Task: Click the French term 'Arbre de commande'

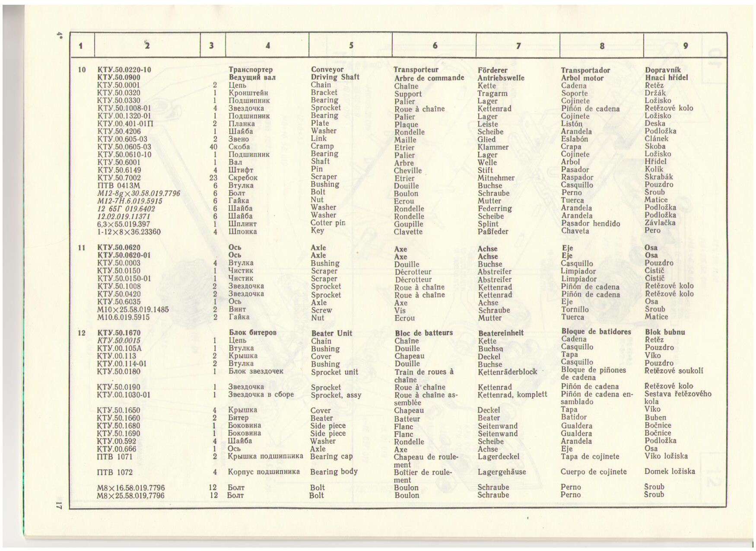Action: [429, 78]
